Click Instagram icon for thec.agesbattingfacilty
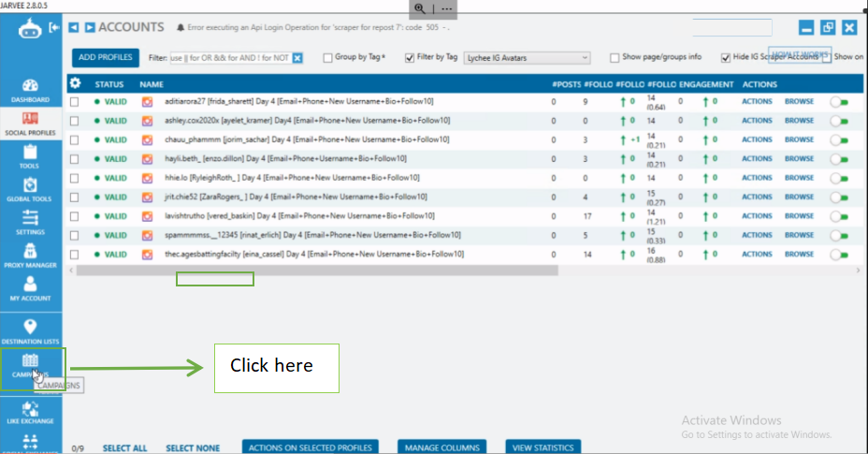The height and width of the screenshot is (454, 868). click(147, 255)
